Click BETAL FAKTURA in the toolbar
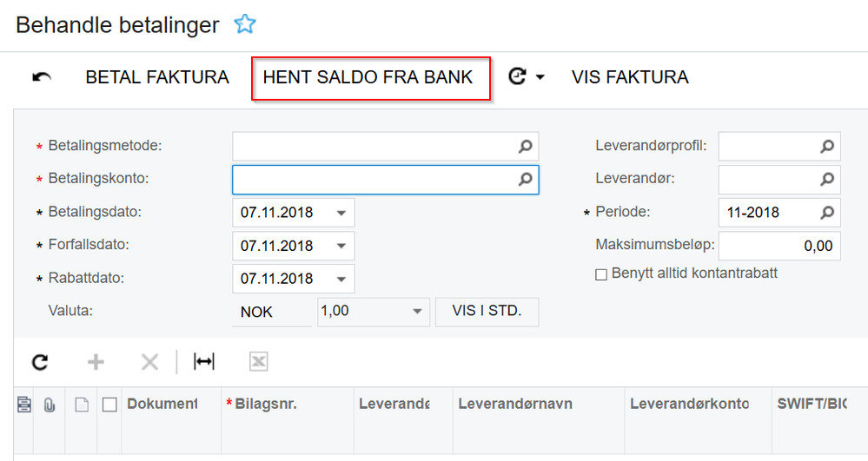 coord(157,77)
